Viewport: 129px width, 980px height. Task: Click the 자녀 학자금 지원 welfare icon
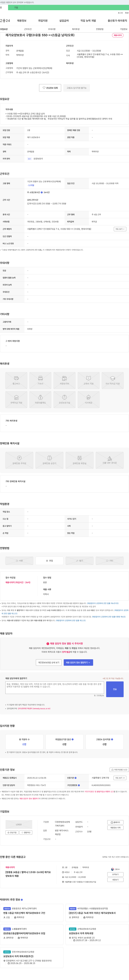[x=113, y=380]
